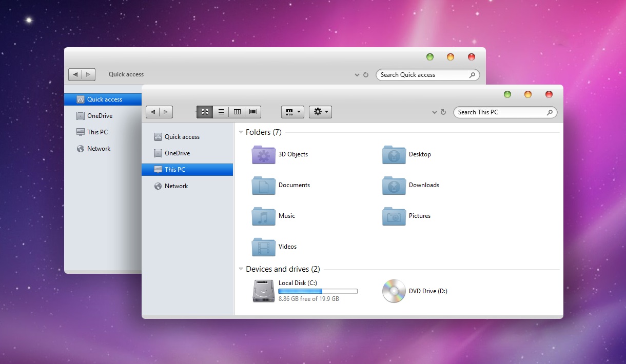Collapse the Devices and drives section
The image size is (626, 364).
point(241,269)
